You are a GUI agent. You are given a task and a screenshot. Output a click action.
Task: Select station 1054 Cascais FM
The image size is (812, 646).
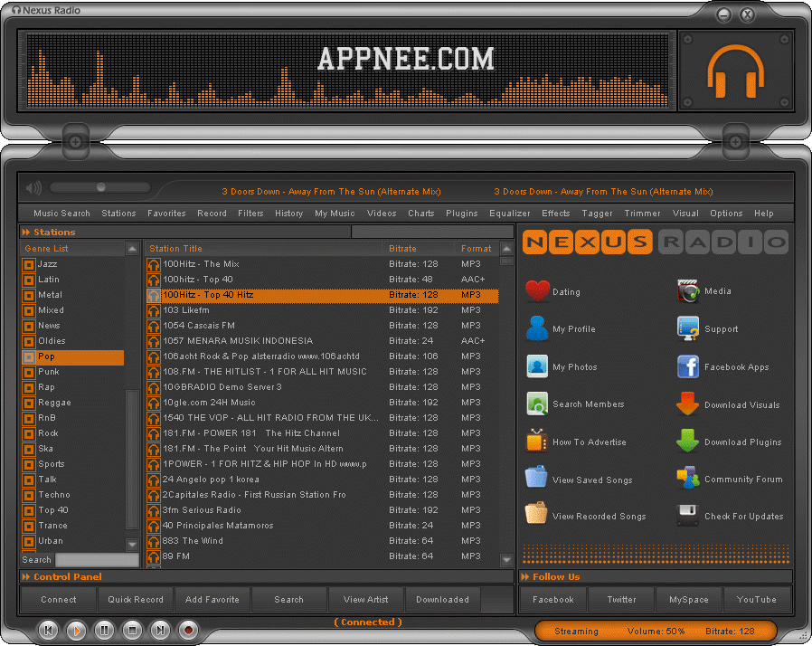click(323, 326)
